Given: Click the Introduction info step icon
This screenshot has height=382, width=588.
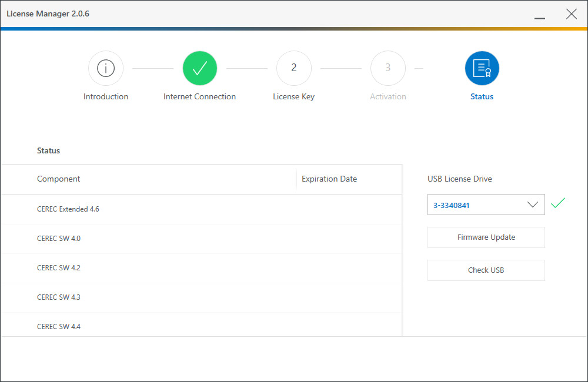Looking at the screenshot, I should (106, 68).
